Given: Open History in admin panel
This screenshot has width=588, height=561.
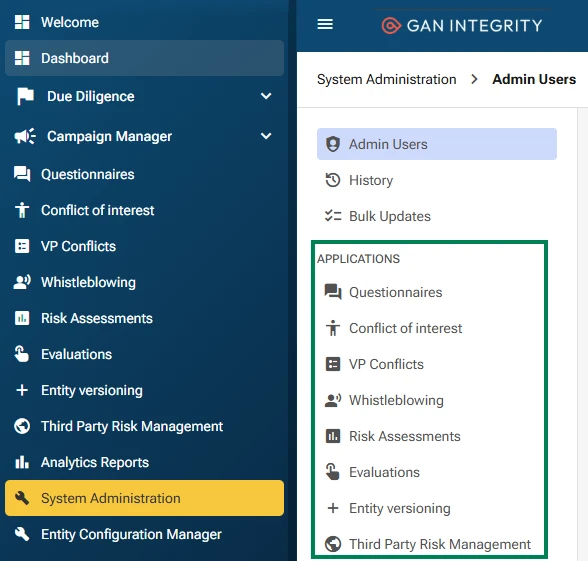Looking at the screenshot, I should (437, 180).
